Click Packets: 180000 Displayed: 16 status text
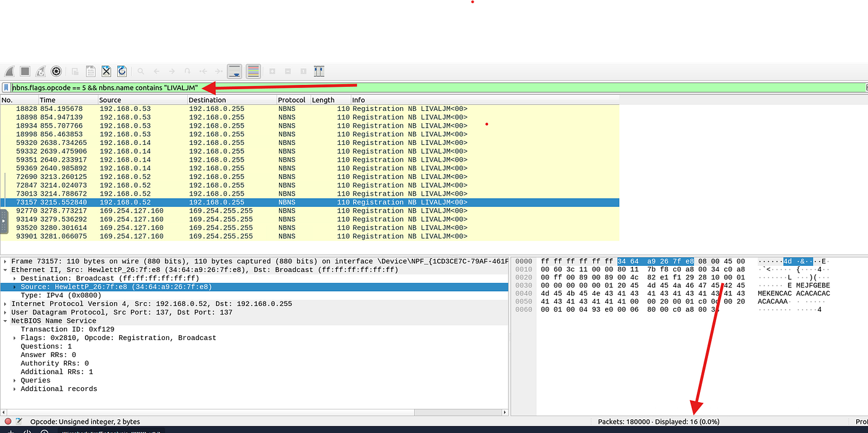 click(658, 422)
